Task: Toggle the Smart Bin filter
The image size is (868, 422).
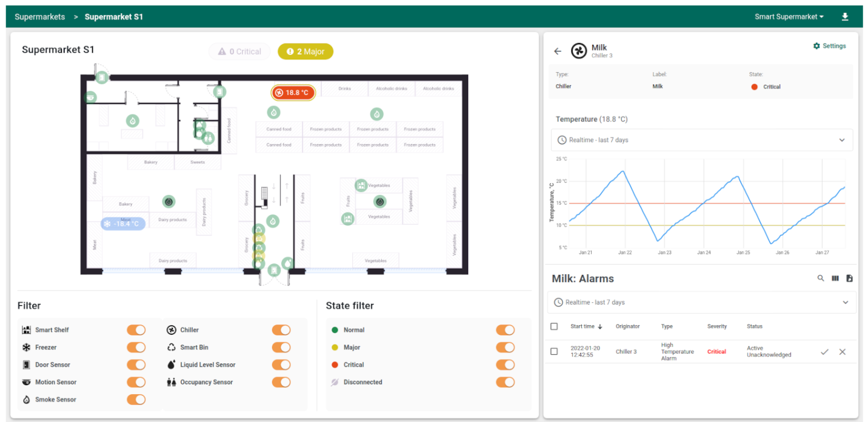Action: pyautogui.click(x=281, y=348)
